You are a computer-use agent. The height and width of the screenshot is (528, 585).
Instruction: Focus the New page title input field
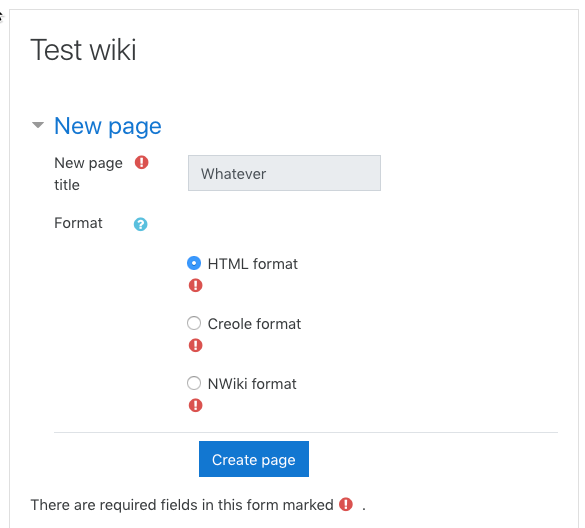[x=284, y=173]
